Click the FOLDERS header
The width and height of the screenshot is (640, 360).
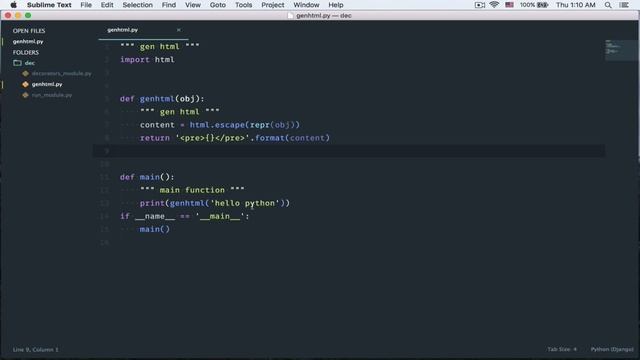tap(25, 52)
